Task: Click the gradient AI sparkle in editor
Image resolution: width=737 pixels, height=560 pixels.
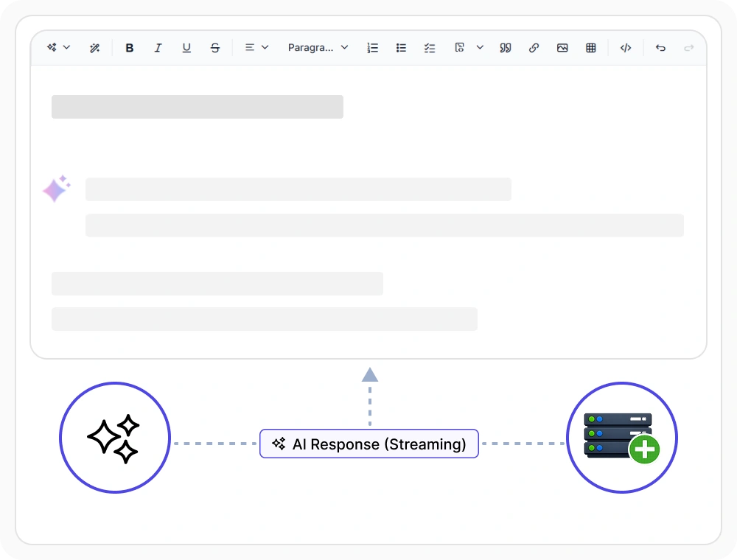Action: (57, 189)
